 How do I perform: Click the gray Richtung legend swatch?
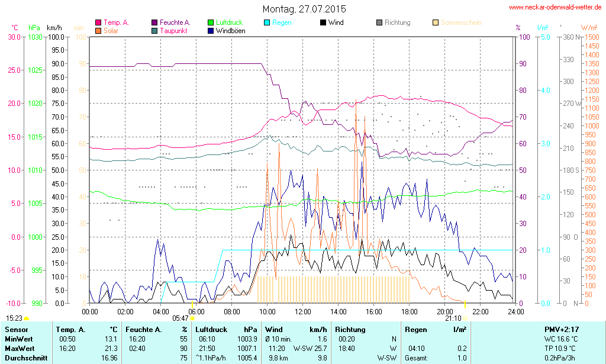pos(379,22)
